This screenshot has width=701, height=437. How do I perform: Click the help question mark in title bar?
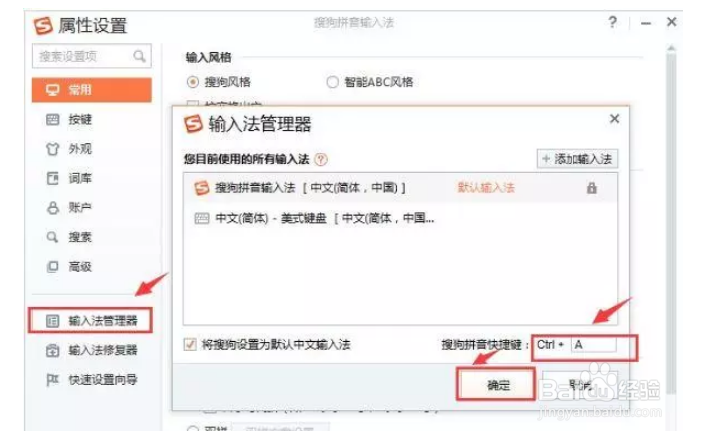612,22
